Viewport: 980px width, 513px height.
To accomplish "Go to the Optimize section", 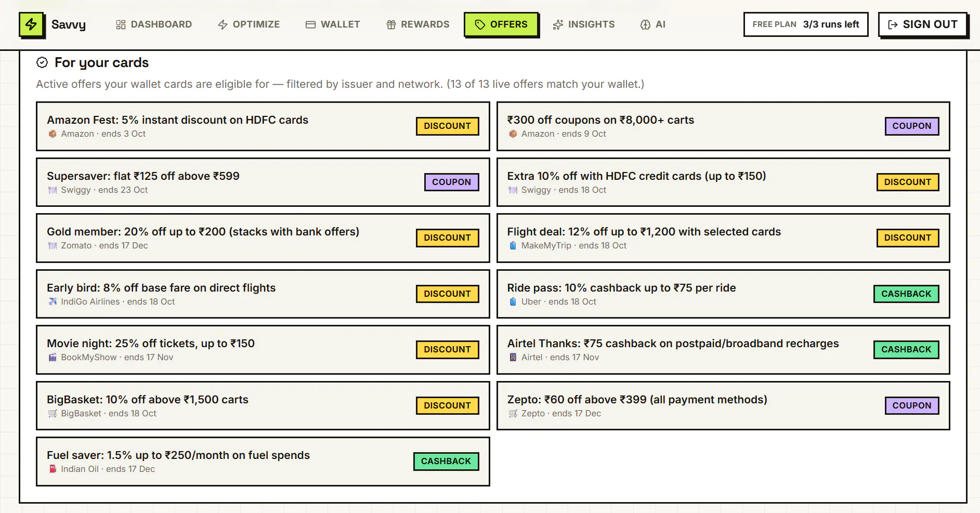I will tap(249, 24).
